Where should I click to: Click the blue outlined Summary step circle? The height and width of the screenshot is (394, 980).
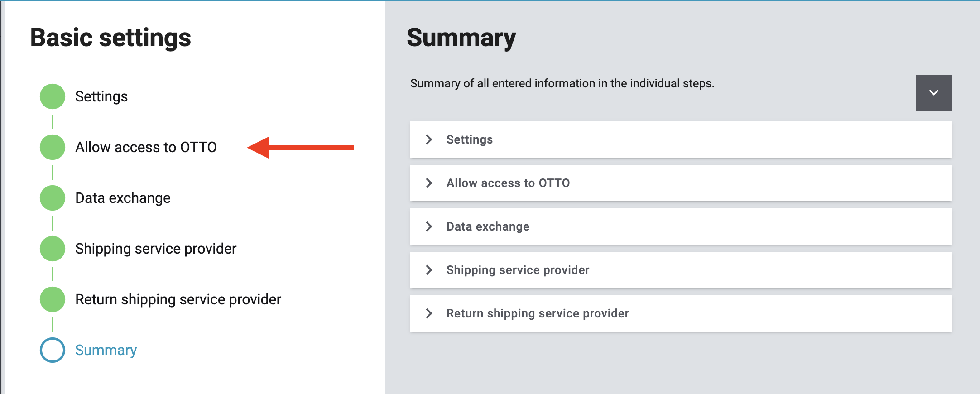(x=53, y=350)
